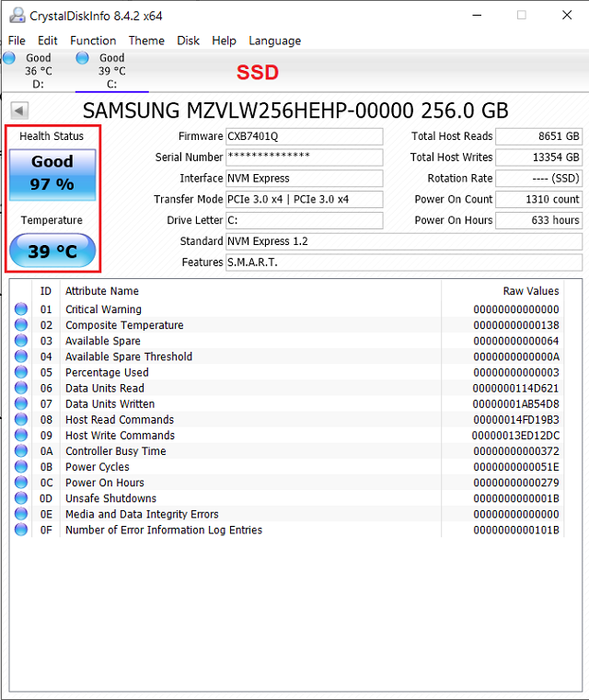This screenshot has height=700, width=589.
Task: Click raw value 0000000000372
Action: (515, 451)
